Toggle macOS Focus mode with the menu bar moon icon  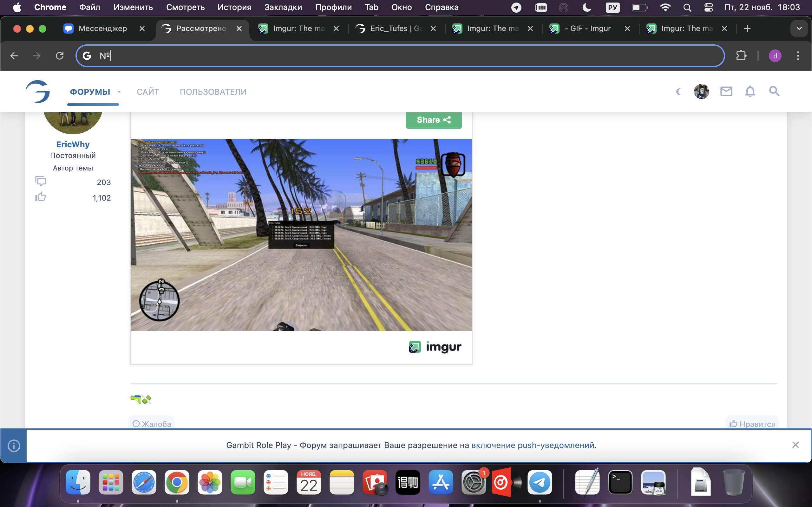[x=587, y=7]
